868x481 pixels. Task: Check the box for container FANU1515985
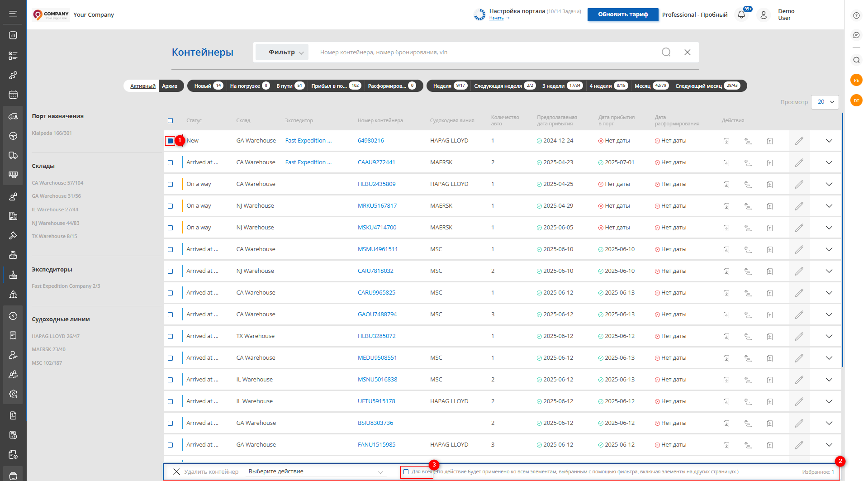pyautogui.click(x=170, y=445)
